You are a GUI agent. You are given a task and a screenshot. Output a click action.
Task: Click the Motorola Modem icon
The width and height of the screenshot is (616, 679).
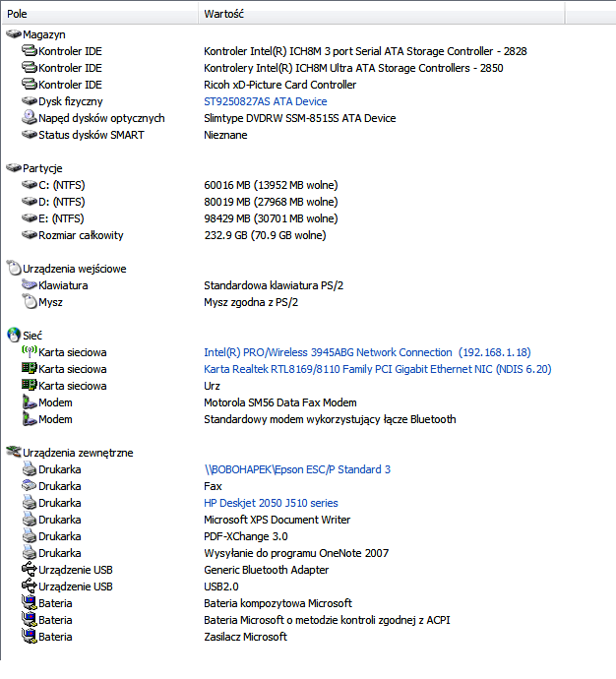click(x=30, y=401)
